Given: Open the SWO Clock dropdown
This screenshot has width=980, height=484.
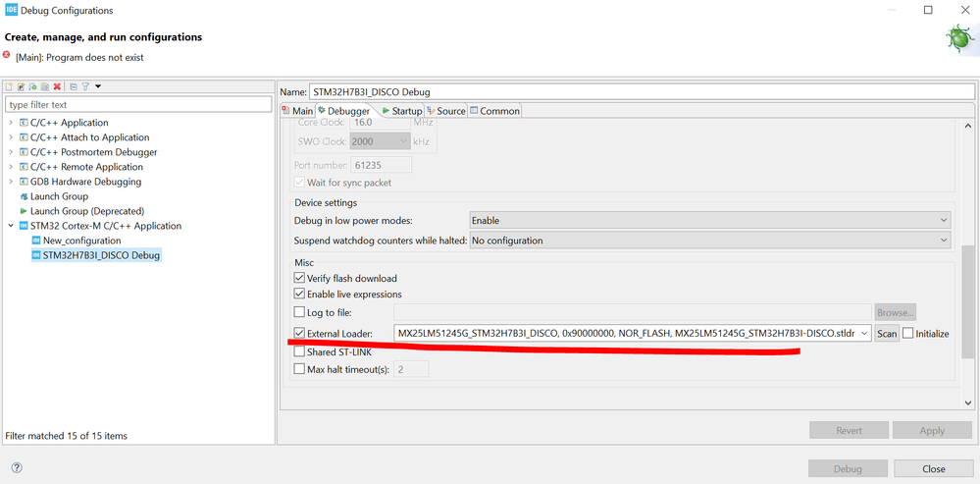Looking at the screenshot, I should (380, 141).
